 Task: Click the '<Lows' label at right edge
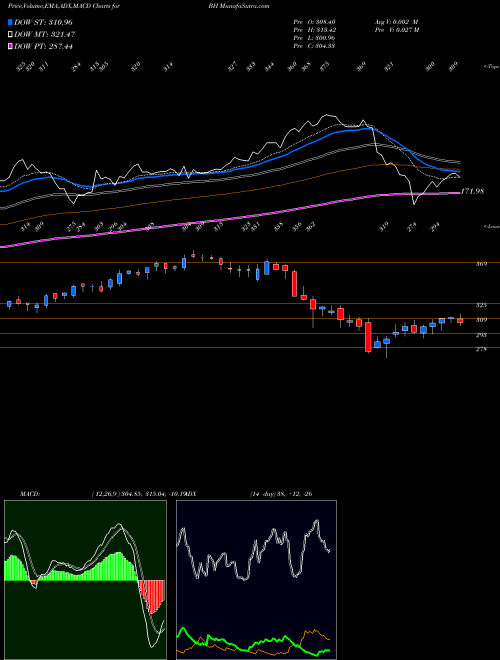[x=491, y=226]
